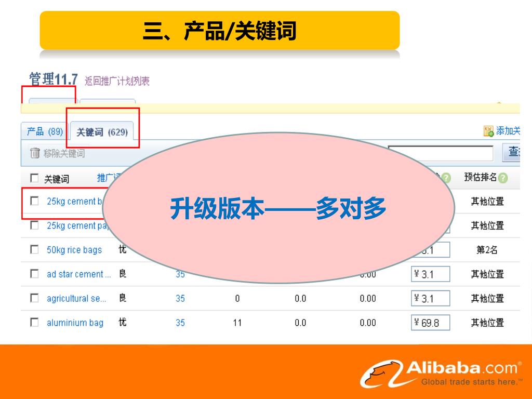Check the box for 25kg cement pa keyword
The height and width of the screenshot is (399, 532).
34,225
